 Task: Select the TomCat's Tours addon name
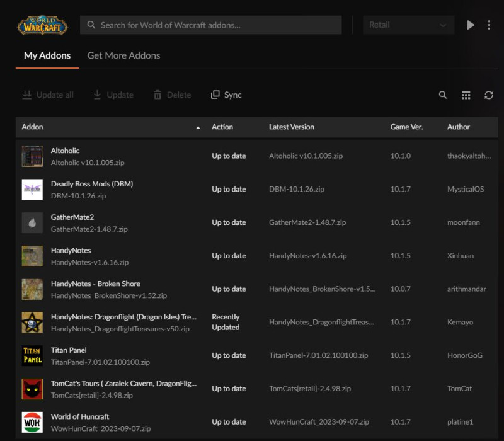[123, 384]
